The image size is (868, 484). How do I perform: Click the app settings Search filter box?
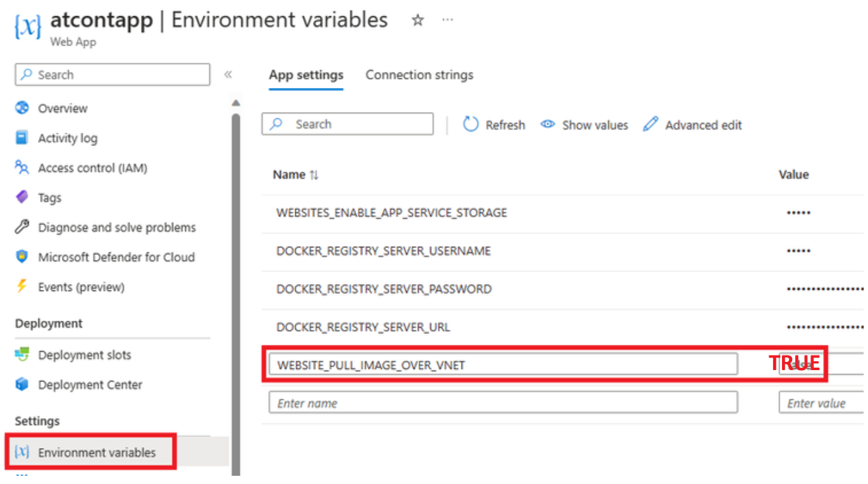[x=348, y=124]
